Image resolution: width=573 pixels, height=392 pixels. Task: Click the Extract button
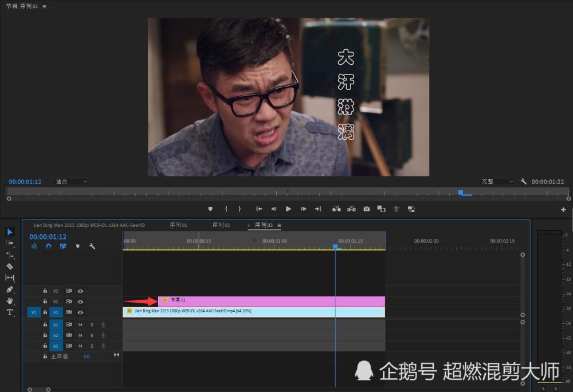352,209
